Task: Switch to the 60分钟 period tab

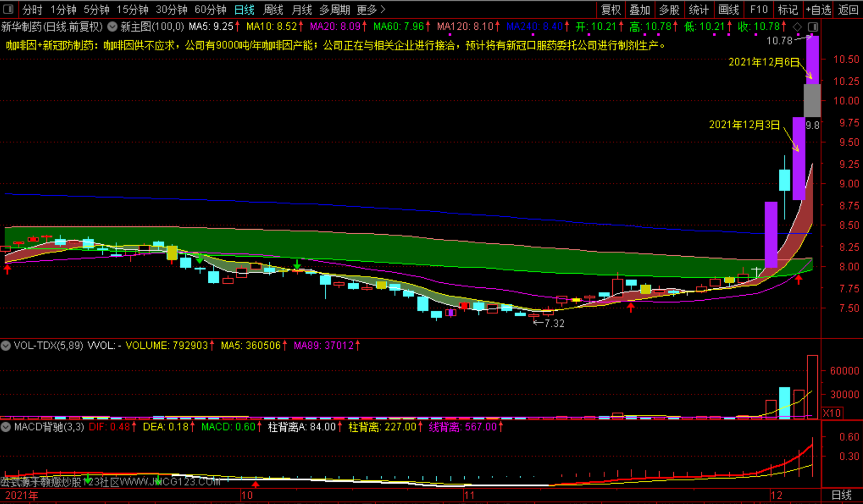Action: tap(210, 10)
